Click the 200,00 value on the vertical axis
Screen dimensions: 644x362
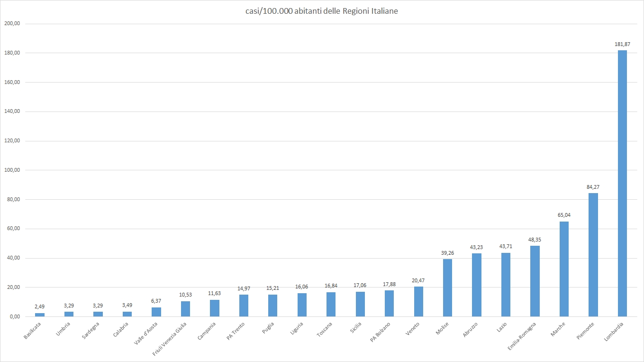[x=11, y=24]
